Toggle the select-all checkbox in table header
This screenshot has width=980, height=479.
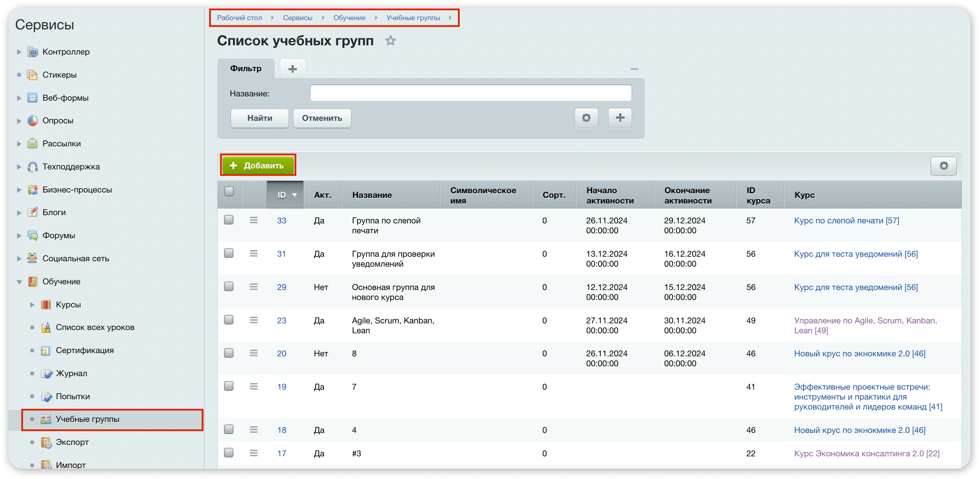229,191
